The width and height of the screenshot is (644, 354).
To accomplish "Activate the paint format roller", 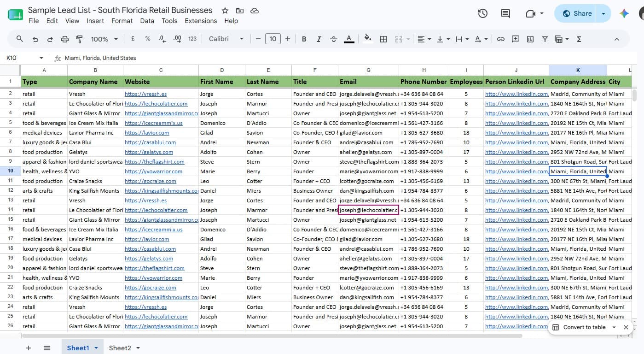I will point(79,39).
